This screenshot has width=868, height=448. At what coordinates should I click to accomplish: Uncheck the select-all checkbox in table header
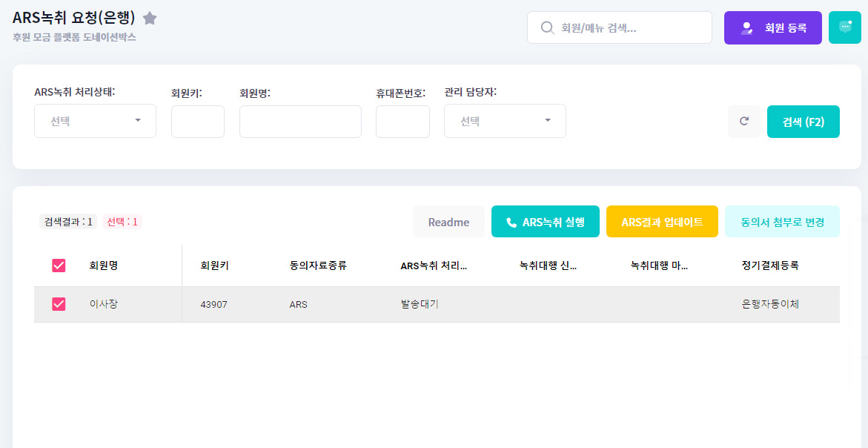click(58, 266)
